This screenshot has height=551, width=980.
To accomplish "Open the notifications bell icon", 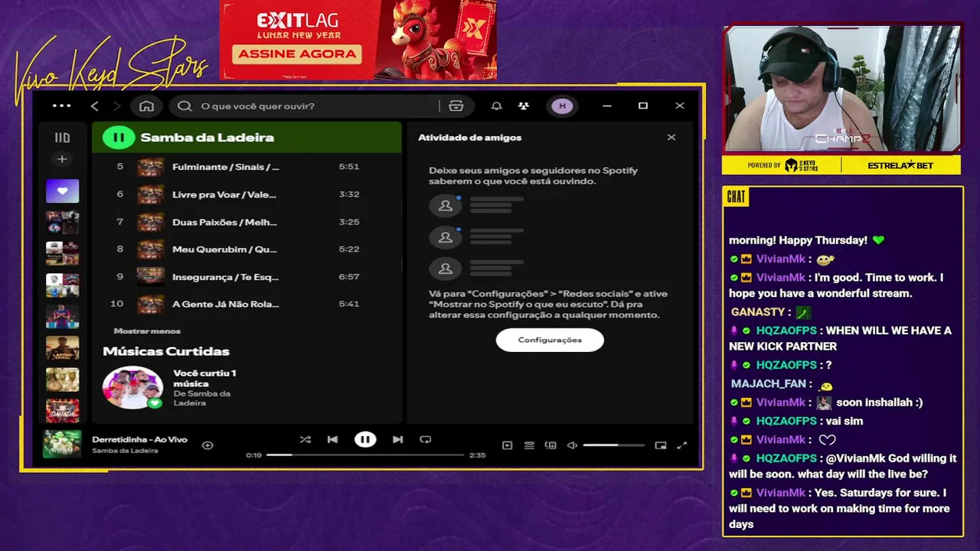I will point(496,106).
